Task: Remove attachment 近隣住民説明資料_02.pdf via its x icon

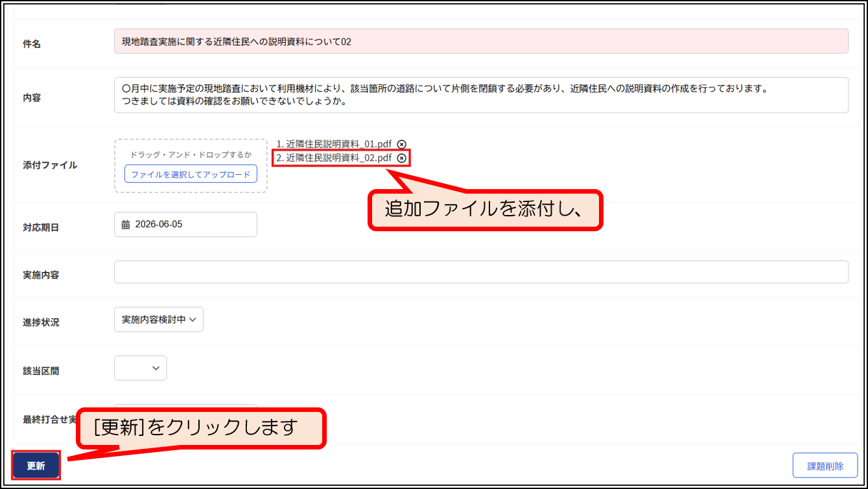Action: tap(401, 158)
